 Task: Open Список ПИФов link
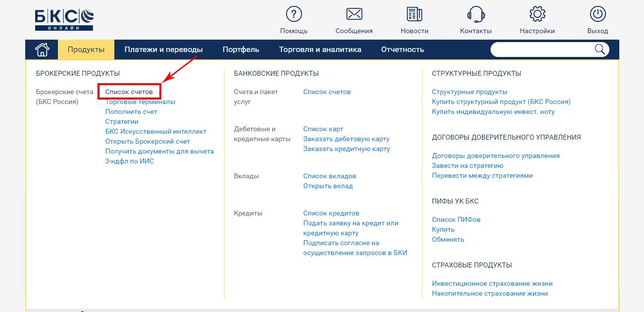(x=456, y=219)
